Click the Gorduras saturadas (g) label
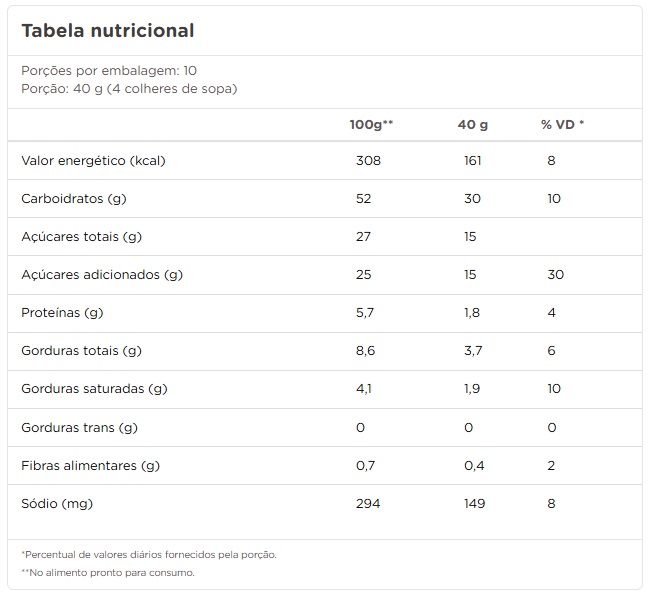This screenshot has height=594, width=649. (x=94, y=388)
